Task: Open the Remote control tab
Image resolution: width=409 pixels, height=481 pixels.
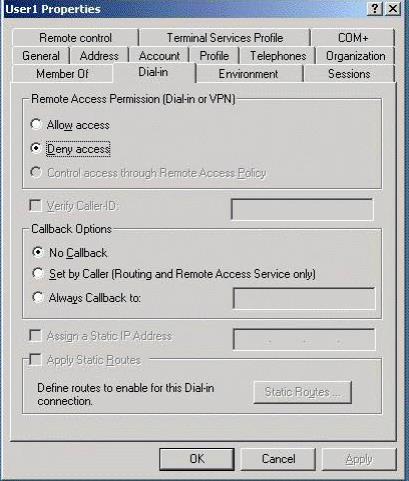Action: click(x=75, y=38)
